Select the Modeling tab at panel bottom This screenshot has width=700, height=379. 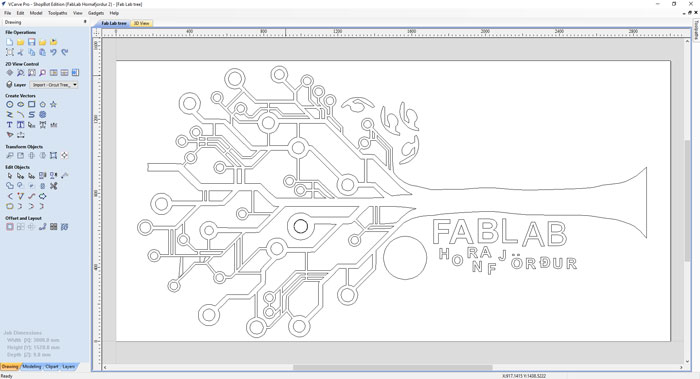32,367
